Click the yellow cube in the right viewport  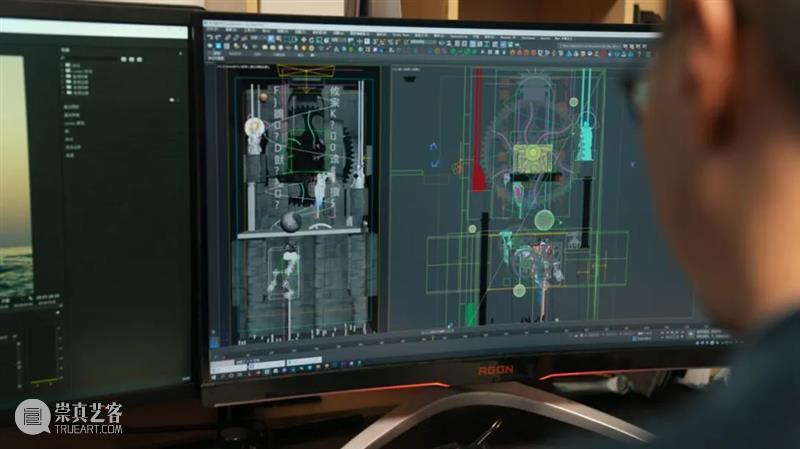[532, 158]
